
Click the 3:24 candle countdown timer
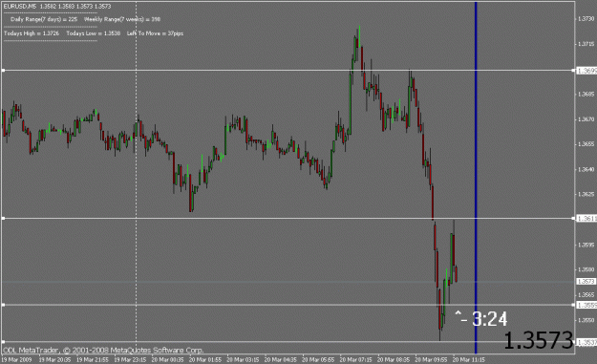click(x=490, y=319)
